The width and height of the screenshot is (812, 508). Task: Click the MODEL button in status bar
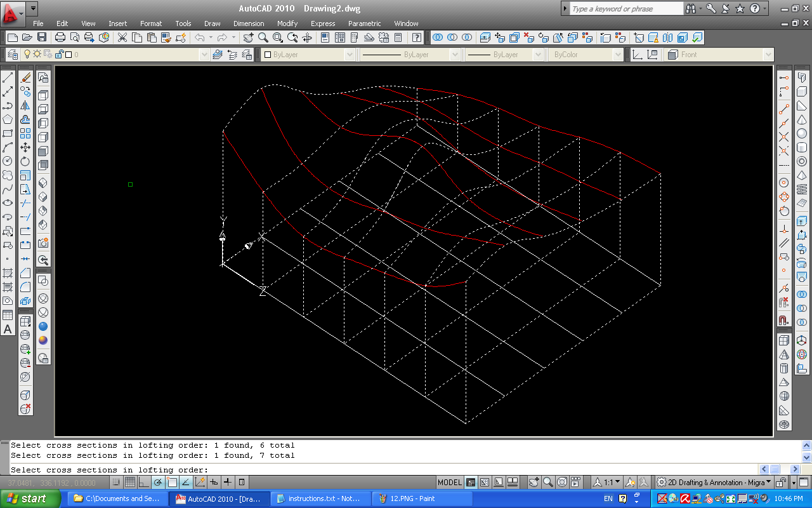[449, 482]
